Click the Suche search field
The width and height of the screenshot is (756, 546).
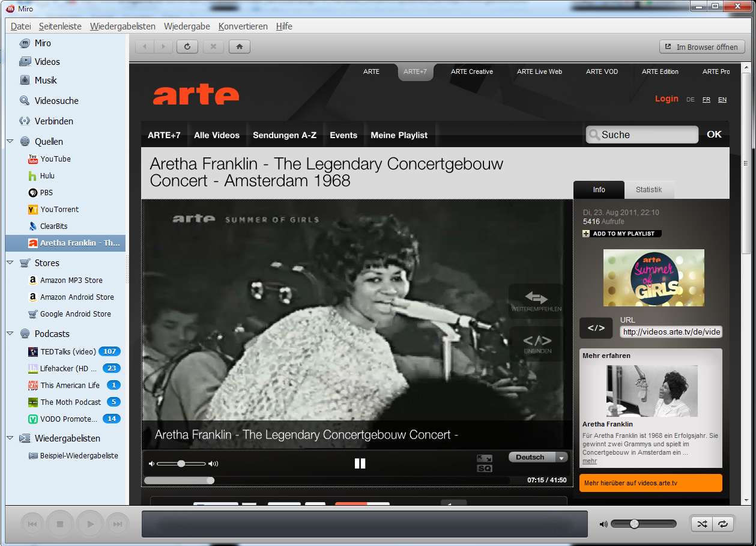point(642,135)
